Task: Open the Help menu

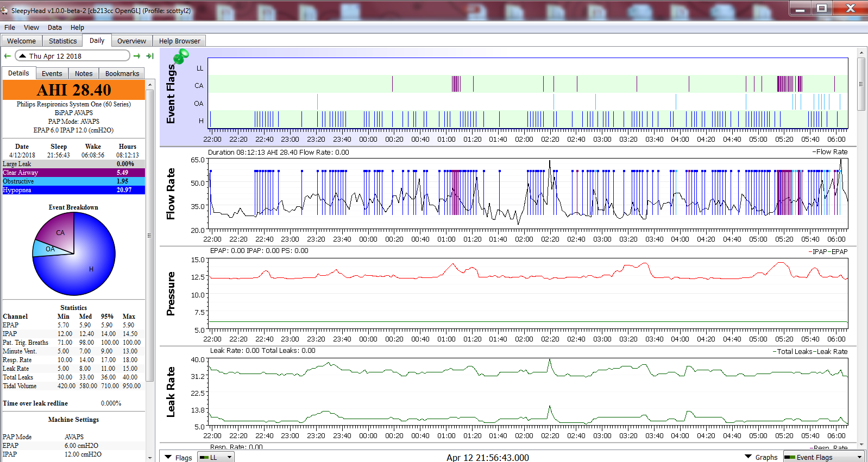Action: point(77,27)
